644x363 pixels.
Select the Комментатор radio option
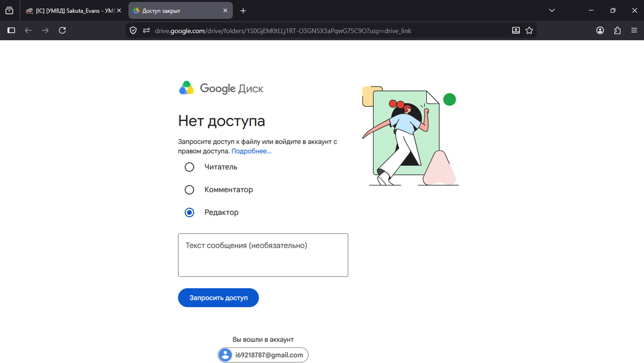click(189, 190)
